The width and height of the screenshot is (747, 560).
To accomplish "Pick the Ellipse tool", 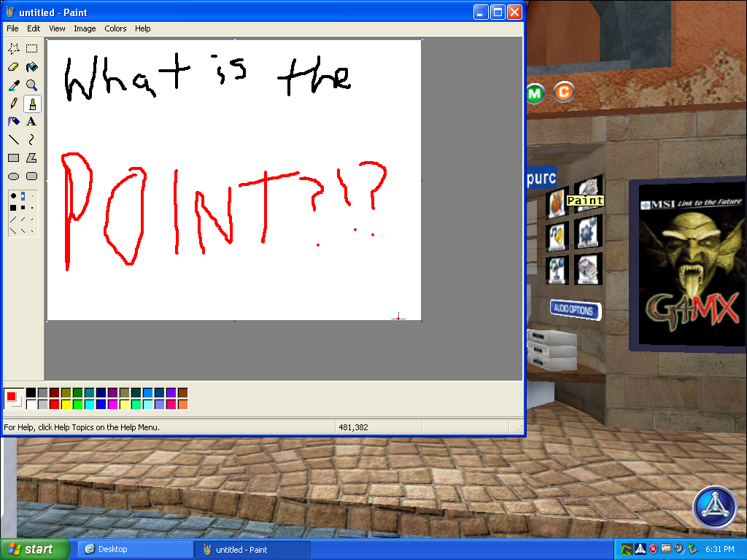I will (14, 176).
